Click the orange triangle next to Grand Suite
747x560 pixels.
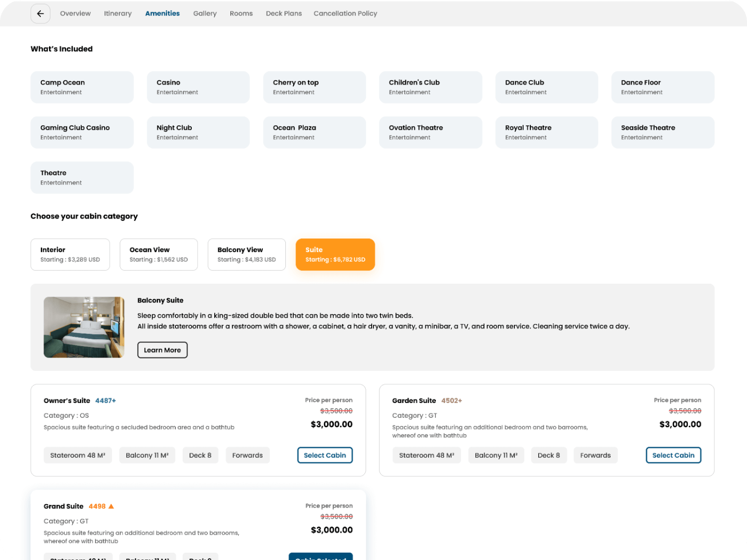click(x=111, y=506)
